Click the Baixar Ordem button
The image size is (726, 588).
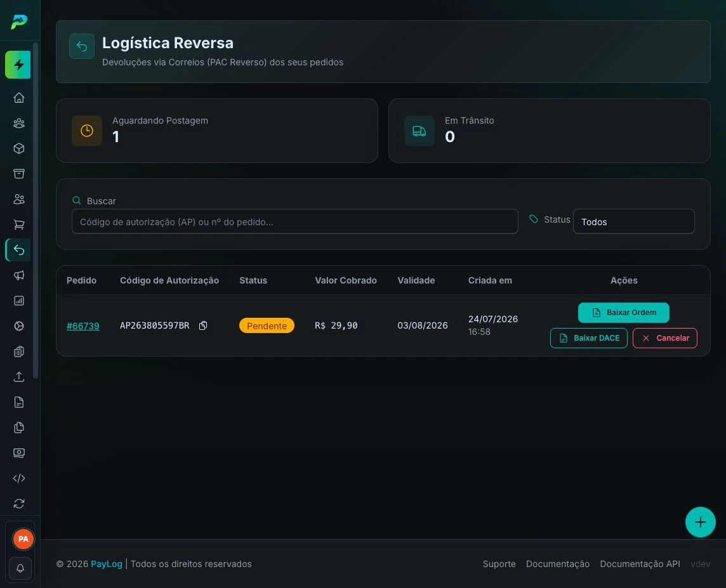[x=623, y=313]
